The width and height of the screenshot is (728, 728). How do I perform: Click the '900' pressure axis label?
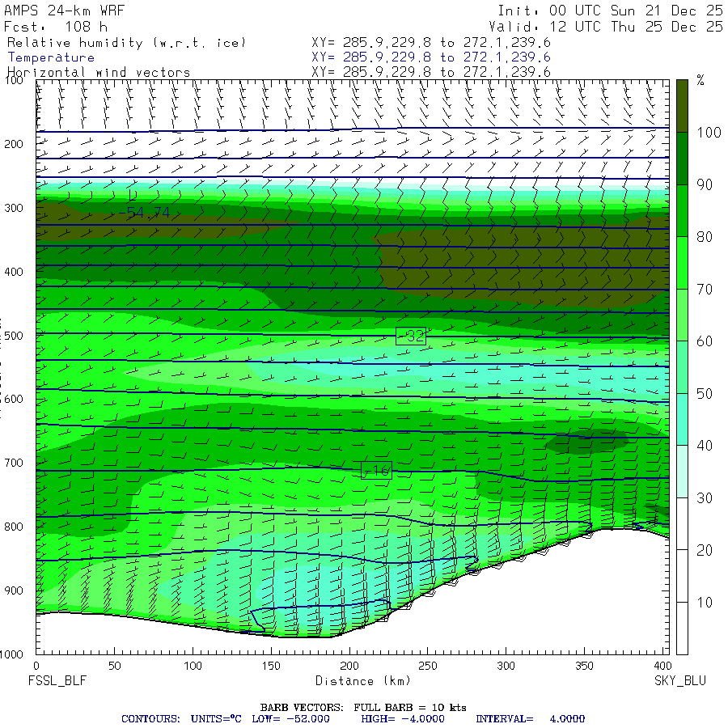(14, 590)
